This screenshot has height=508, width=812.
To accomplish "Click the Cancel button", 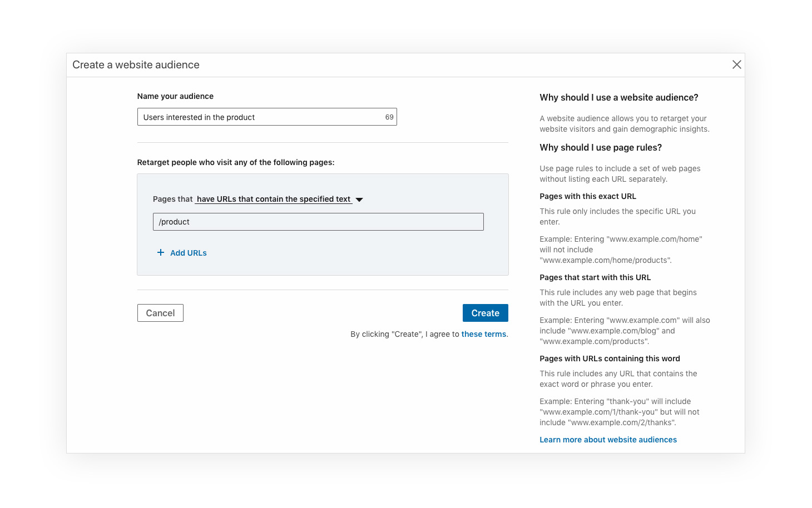I will 160,313.
